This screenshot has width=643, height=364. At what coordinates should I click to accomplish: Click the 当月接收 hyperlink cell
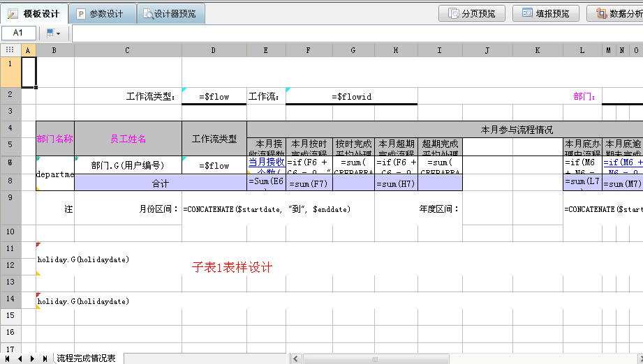click(266, 165)
